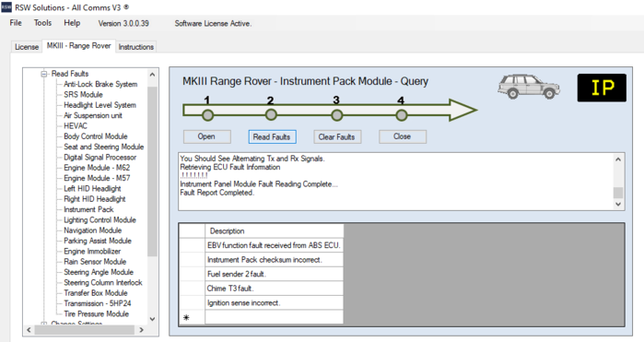Click the RSW app logo in title bar
The height and width of the screenshot is (342, 644).
[6, 7]
